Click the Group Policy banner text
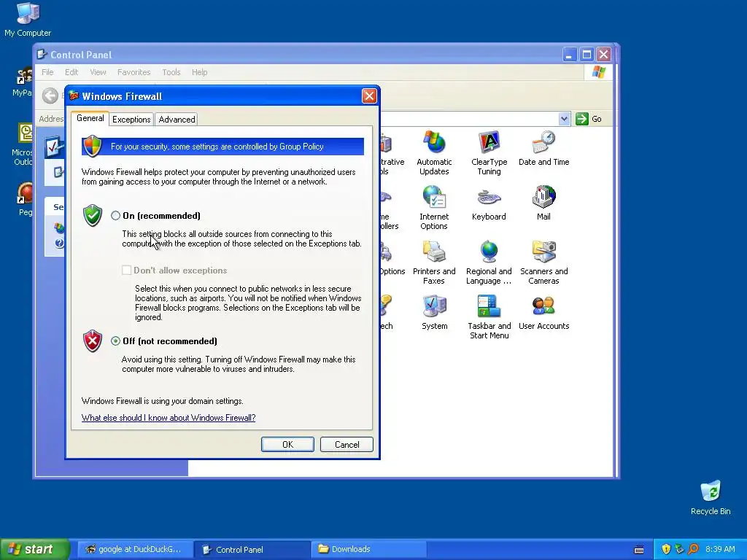The image size is (747, 560). tap(217, 147)
